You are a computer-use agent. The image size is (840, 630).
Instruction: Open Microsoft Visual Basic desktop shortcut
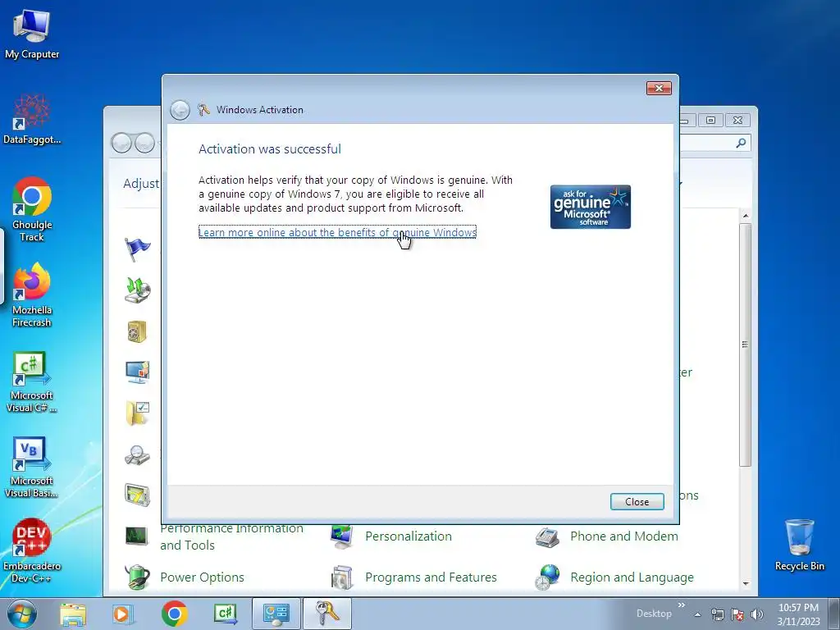tap(32, 467)
